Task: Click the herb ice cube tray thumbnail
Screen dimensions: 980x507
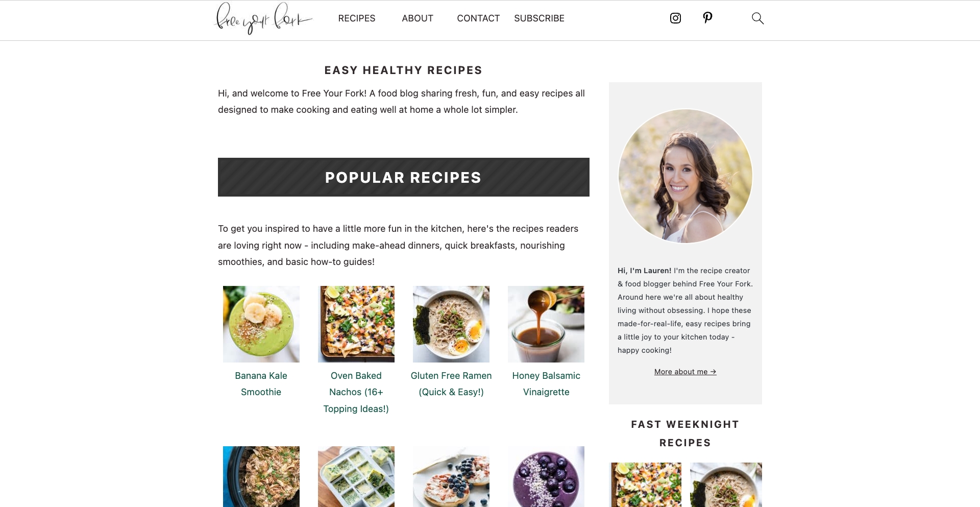Action: (356, 476)
